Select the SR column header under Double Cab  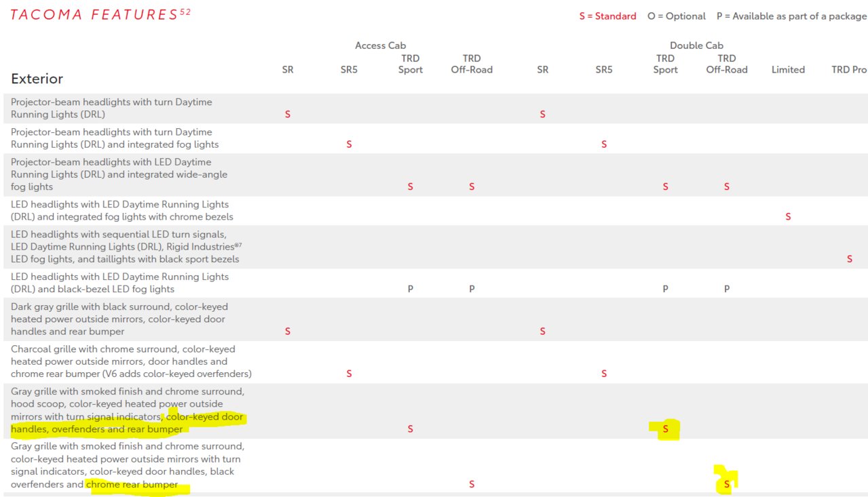pos(542,70)
